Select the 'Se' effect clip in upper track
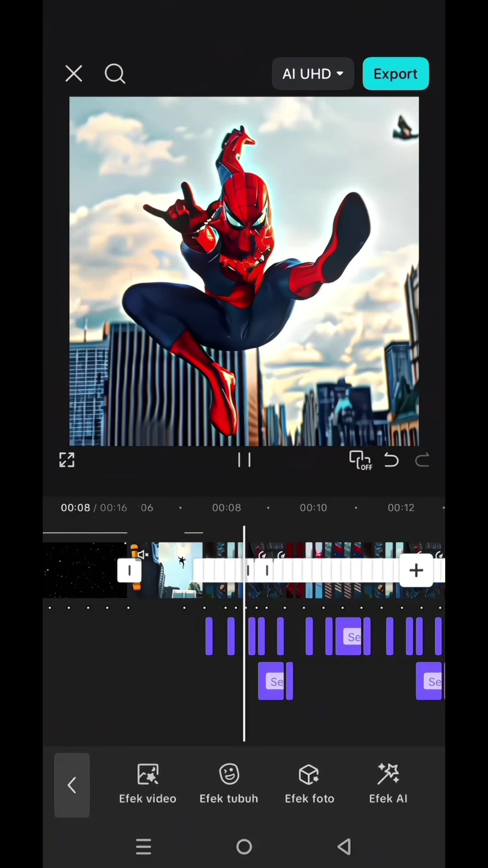Image resolution: width=488 pixels, height=868 pixels. (349, 636)
